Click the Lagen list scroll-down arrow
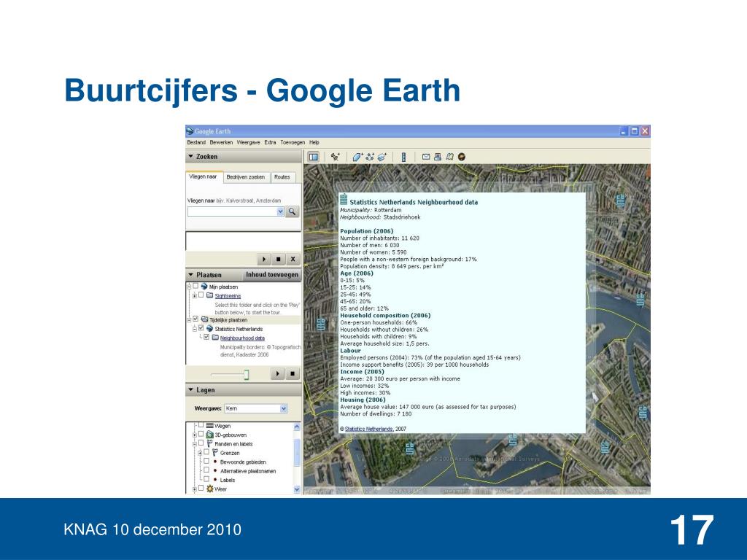747x560 pixels. coord(297,489)
